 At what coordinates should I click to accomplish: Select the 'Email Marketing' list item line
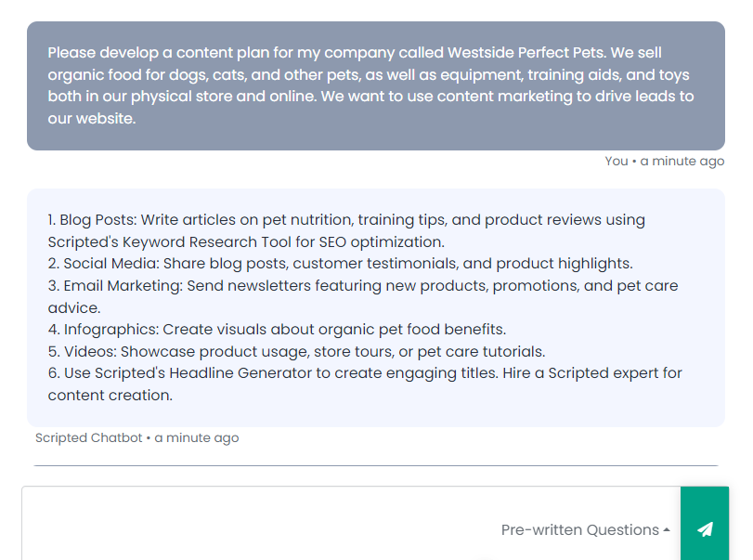tap(363, 296)
